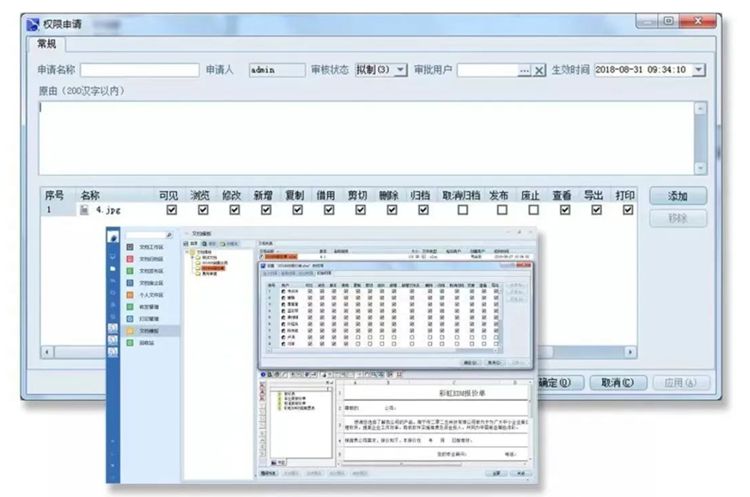Click the green 回收站 icon in the sidebar

(130, 342)
